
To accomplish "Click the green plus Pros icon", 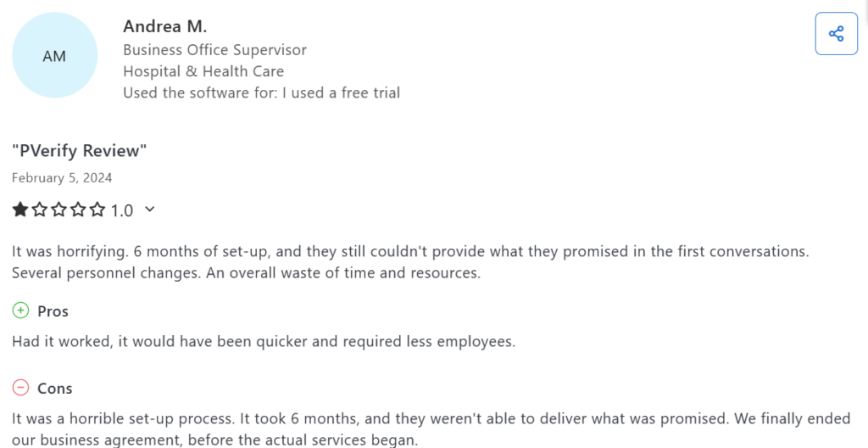I will click(20, 311).
